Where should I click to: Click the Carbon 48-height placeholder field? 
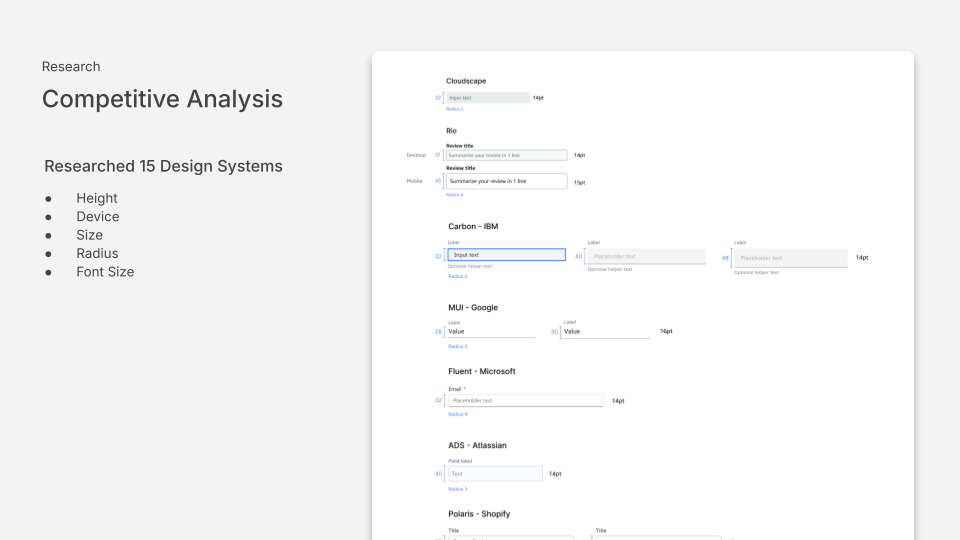click(x=790, y=257)
